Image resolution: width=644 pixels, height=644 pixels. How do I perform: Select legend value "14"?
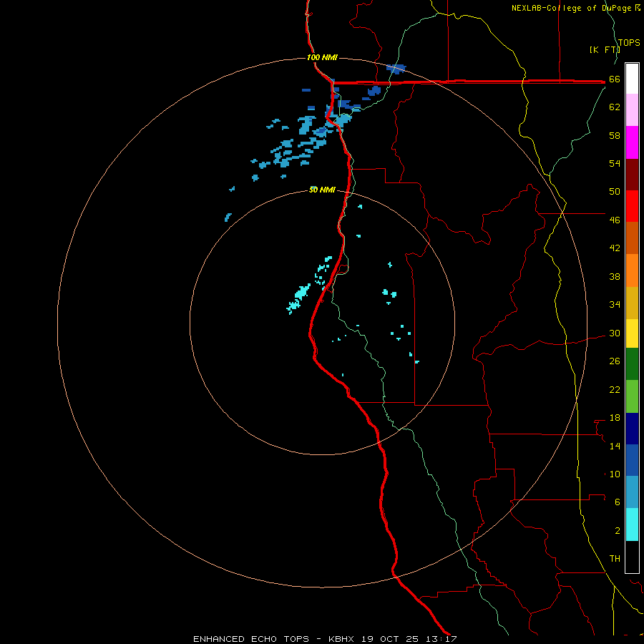click(x=615, y=446)
